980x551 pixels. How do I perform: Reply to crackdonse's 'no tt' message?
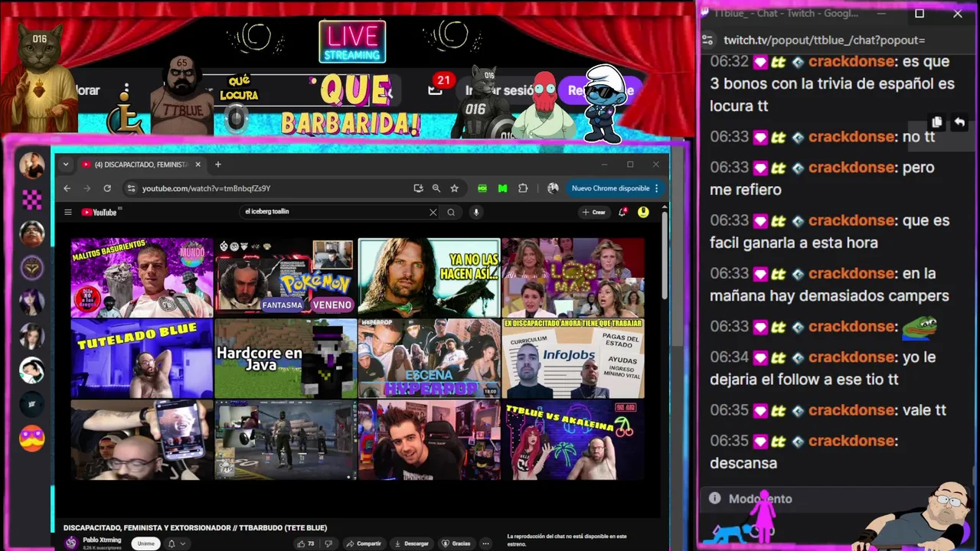click(959, 122)
